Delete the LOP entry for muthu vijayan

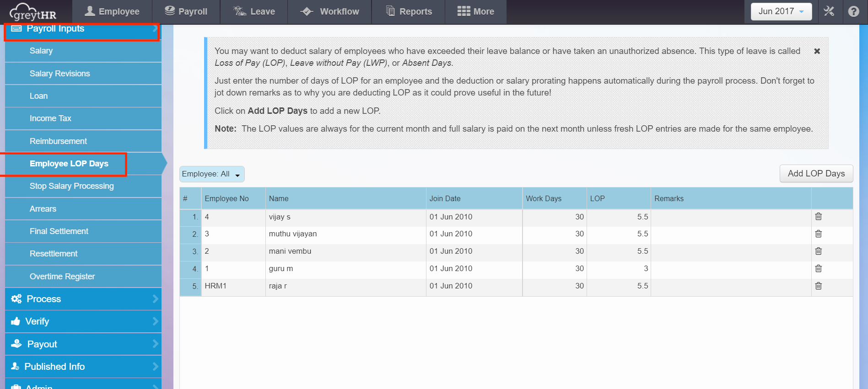pos(819,234)
